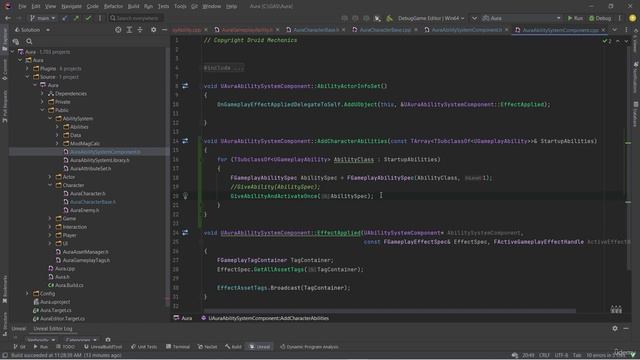Open the Navigate menu
Screen dimensions: 640x360
click(71, 6)
